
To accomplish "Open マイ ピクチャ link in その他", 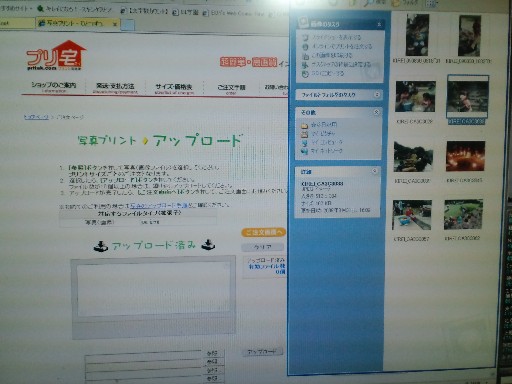I will pyautogui.click(x=323, y=134).
